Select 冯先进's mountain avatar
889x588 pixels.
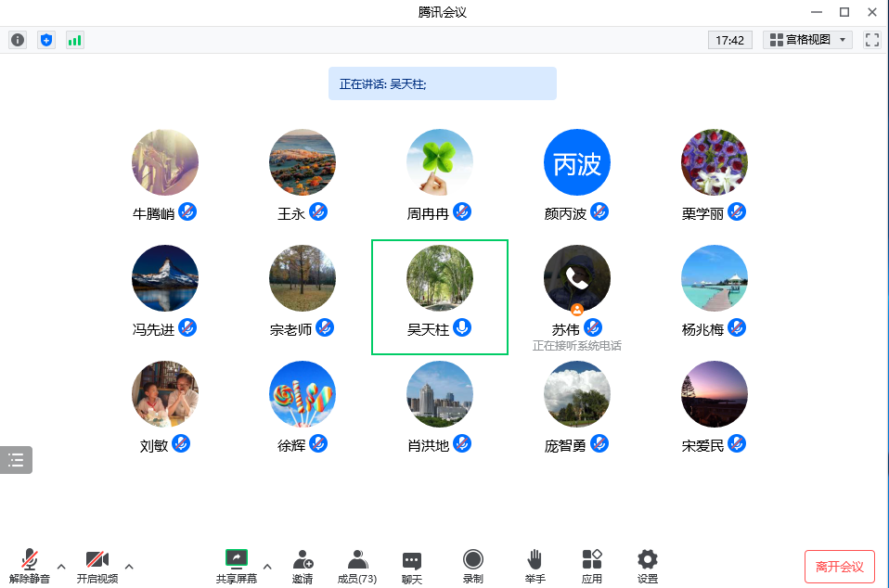click(x=165, y=278)
